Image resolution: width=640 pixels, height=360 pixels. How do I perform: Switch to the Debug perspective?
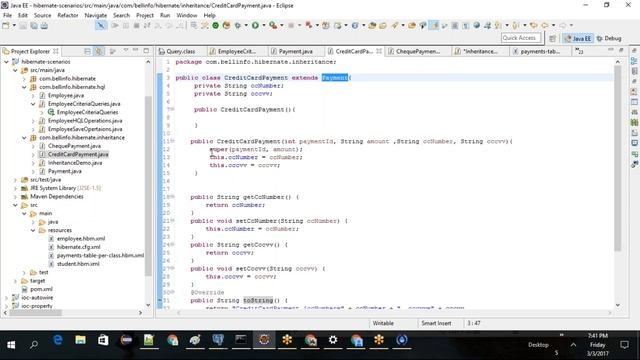point(609,38)
